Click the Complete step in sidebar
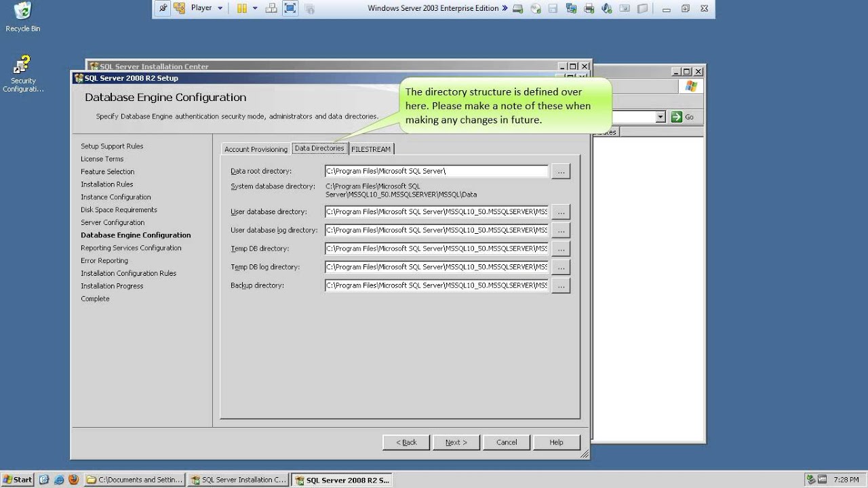 tap(95, 299)
